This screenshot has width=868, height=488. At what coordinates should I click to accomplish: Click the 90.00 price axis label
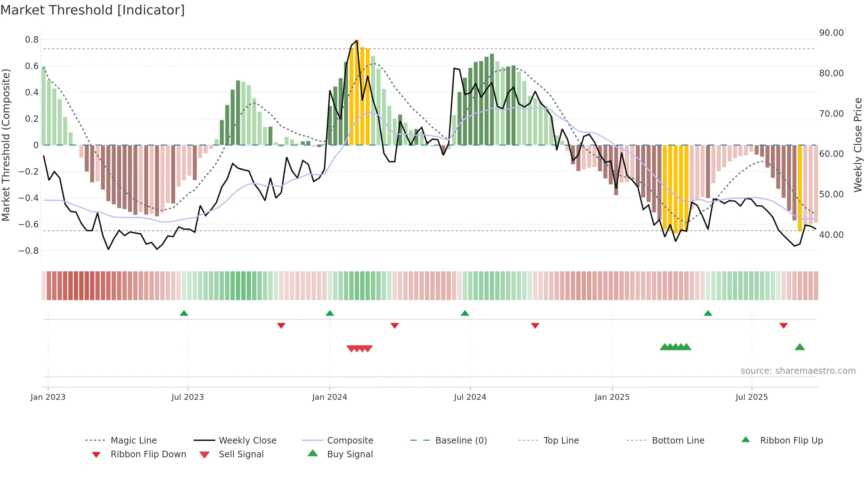tap(831, 33)
